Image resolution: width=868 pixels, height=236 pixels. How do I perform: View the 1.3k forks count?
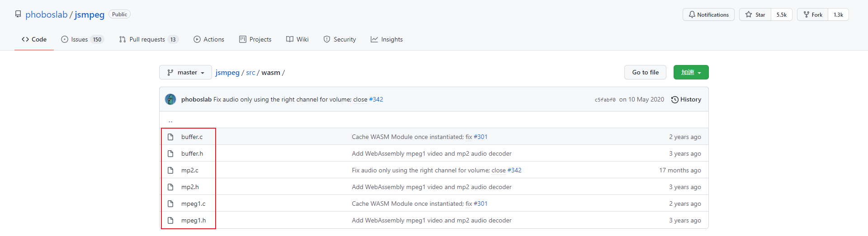click(x=838, y=14)
